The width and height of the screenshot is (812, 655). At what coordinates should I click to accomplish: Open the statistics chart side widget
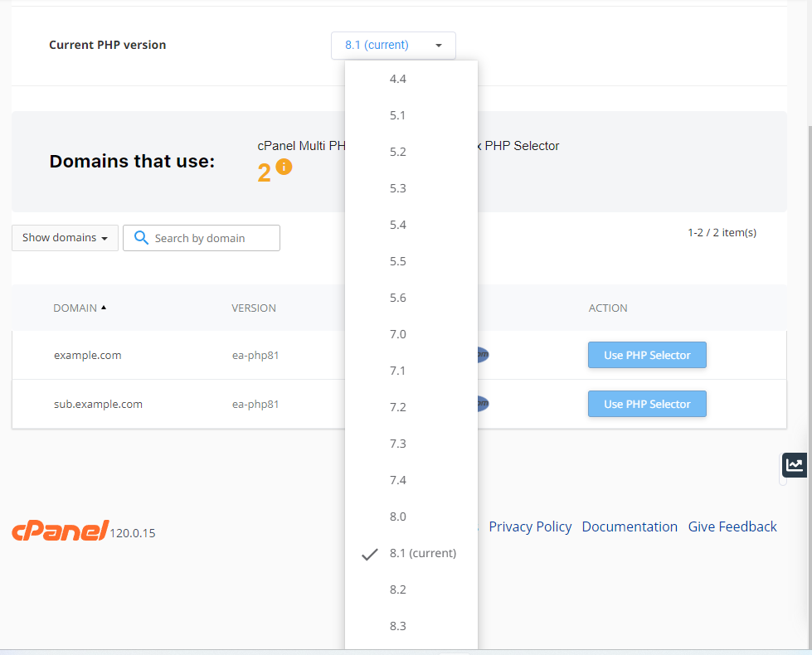coord(794,464)
